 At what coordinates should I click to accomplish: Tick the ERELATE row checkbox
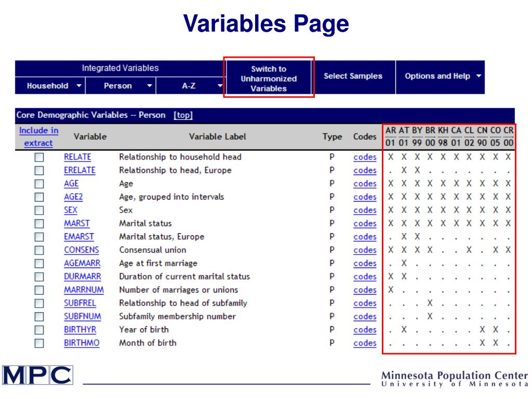point(39,170)
